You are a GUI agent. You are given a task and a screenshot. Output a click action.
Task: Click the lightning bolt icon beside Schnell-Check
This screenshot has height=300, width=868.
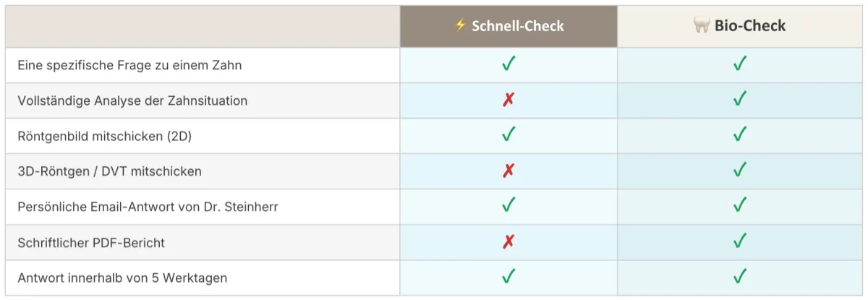coord(460,25)
